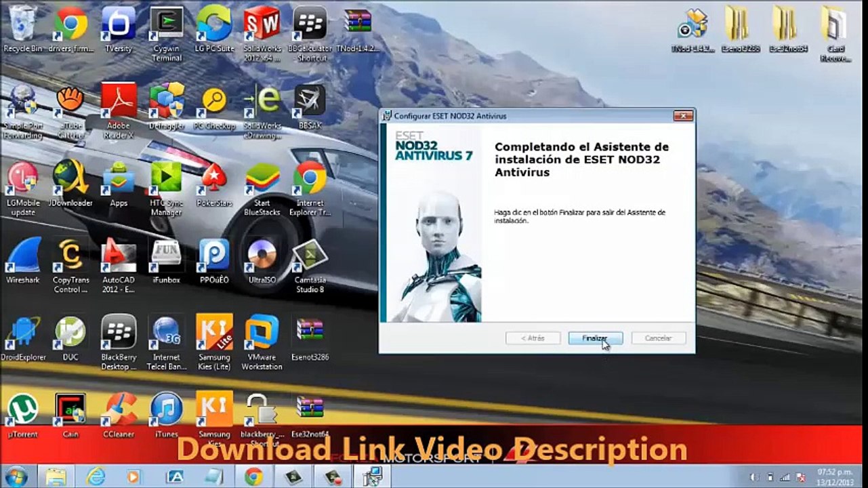Viewport: 868px width, 488px height.
Task: Launch Internet Explorer from the taskbar
Action: point(96,476)
